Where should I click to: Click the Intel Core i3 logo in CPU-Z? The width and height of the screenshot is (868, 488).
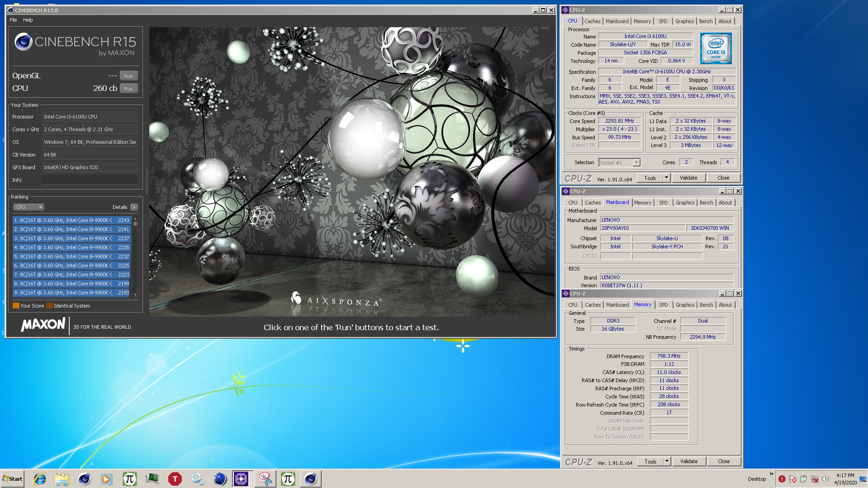point(716,48)
